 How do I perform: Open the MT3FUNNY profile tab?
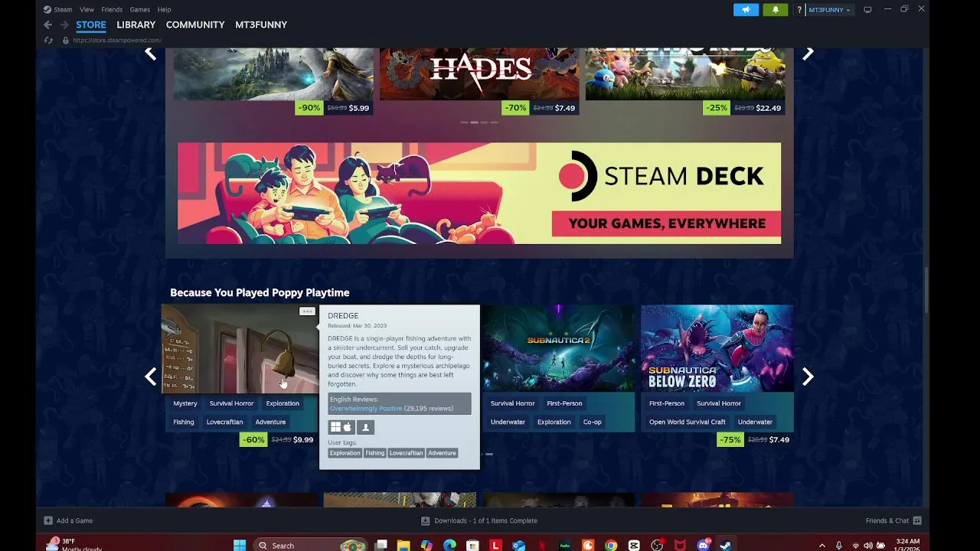[x=261, y=24]
